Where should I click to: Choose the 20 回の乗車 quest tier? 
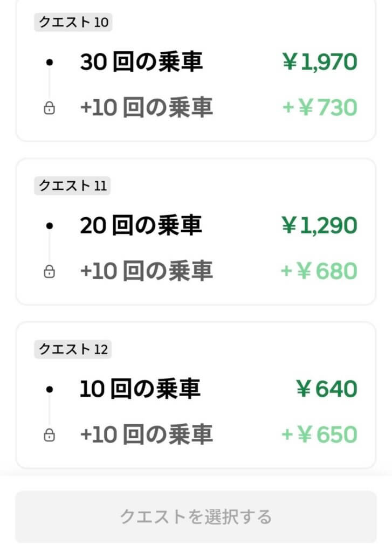click(x=141, y=225)
